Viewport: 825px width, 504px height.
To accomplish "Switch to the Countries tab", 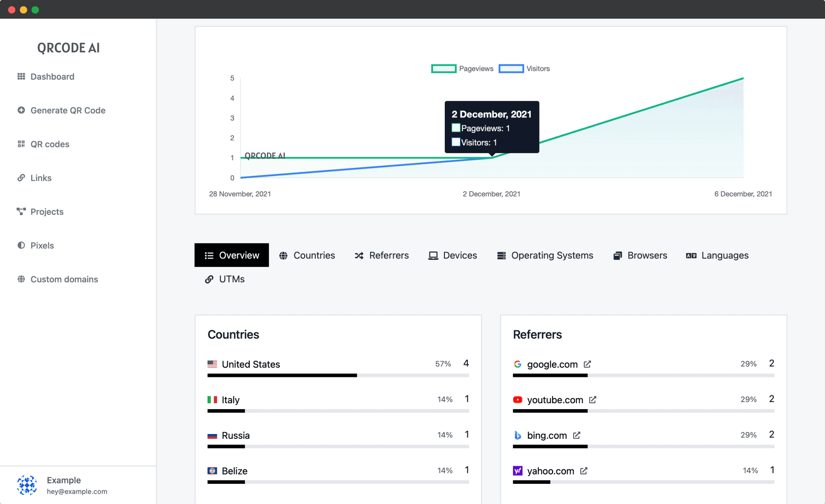I will [307, 255].
